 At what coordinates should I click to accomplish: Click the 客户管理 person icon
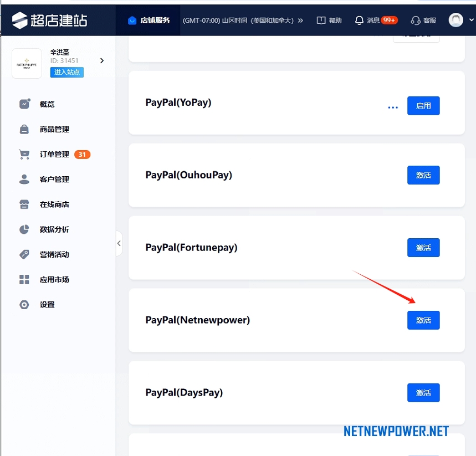tap(24, 179)
